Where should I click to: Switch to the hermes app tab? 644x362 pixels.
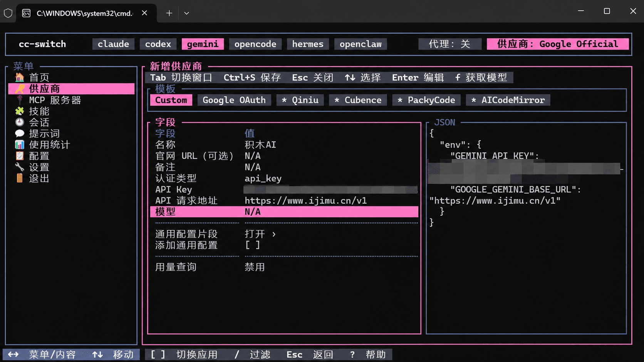tap(308, 44)
